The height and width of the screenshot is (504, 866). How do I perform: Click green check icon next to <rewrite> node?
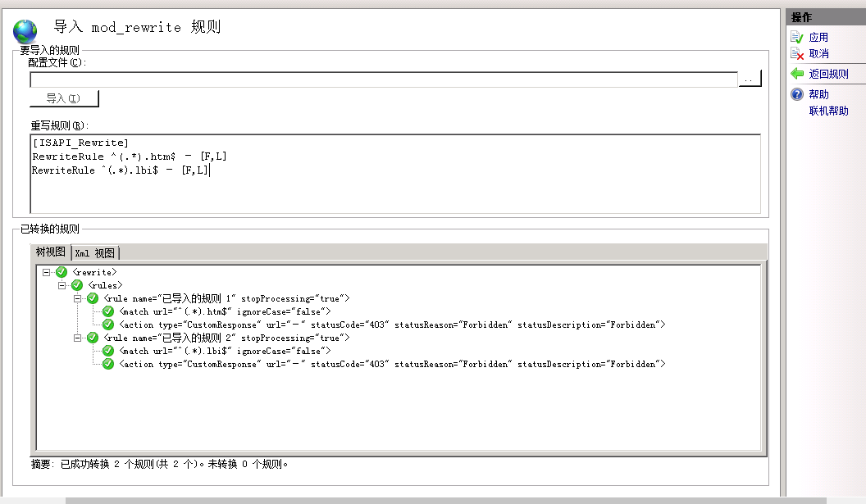(x=62, y=272)
